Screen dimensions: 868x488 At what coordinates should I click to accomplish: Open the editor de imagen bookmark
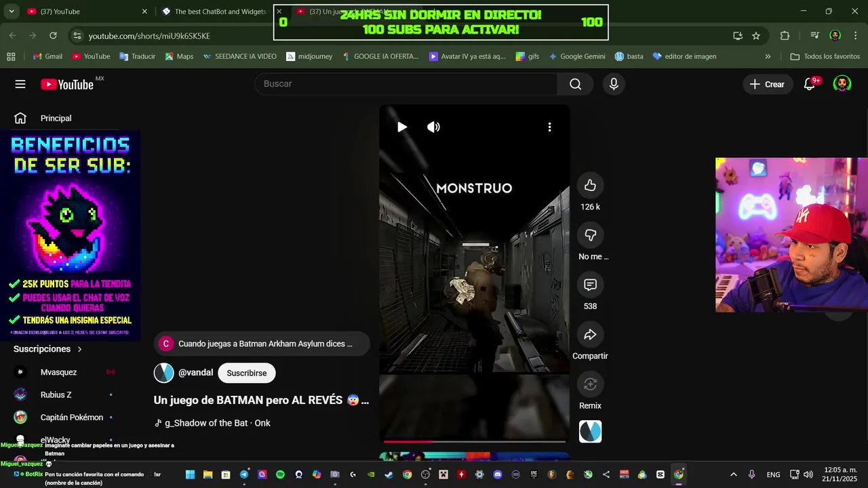point(684,56)
